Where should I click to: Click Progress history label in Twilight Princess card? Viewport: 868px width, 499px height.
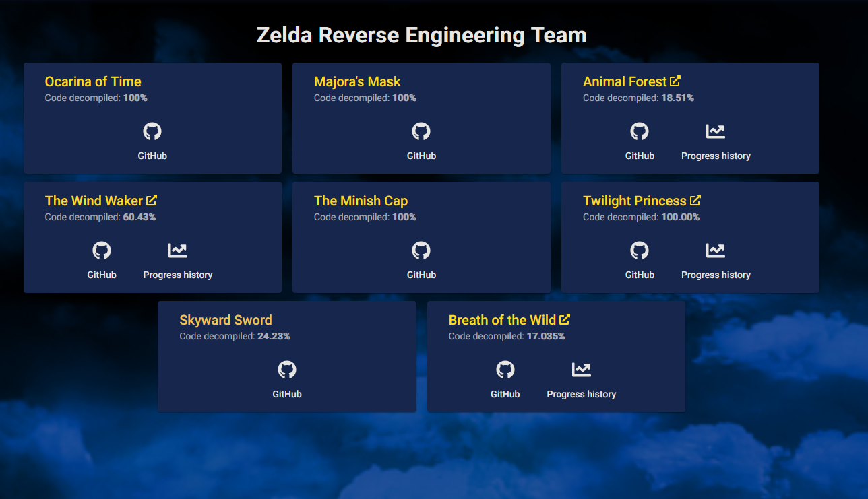click(x=716, y=275)
